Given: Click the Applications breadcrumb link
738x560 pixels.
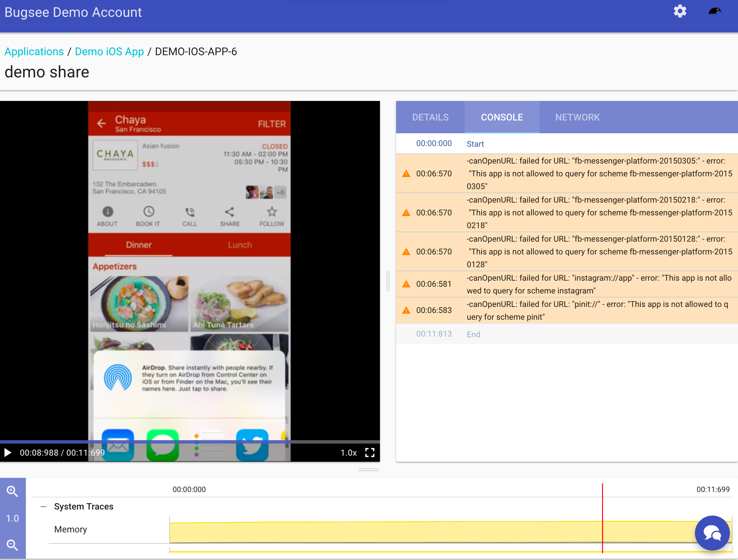Looking at the screenshot, I should (34, 51).
